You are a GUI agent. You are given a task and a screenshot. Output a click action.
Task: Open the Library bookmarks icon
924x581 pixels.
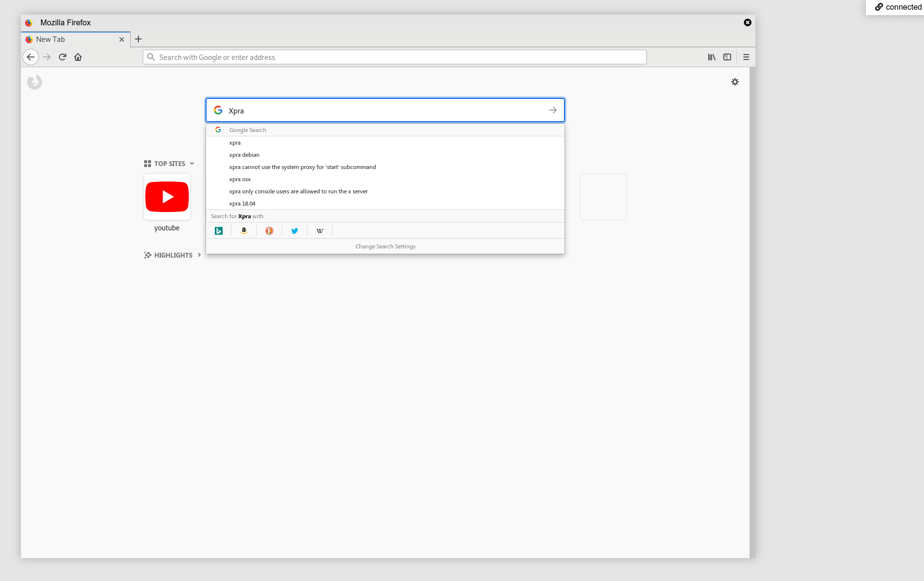pos(712,57)
